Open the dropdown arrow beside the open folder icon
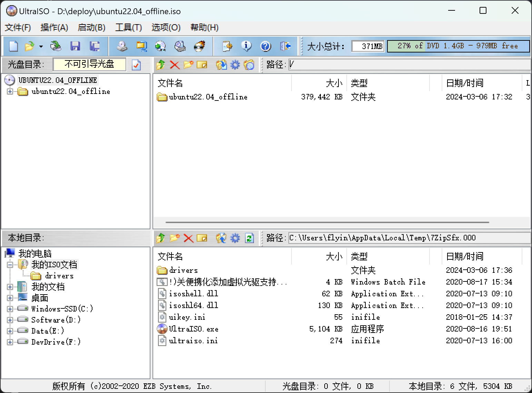This screenshot has width=532, height=393. [x=41, y=46]
